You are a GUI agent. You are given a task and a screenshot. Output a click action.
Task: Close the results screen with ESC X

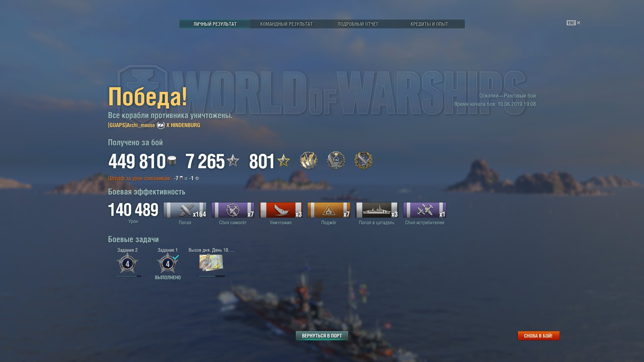point(574,23)
